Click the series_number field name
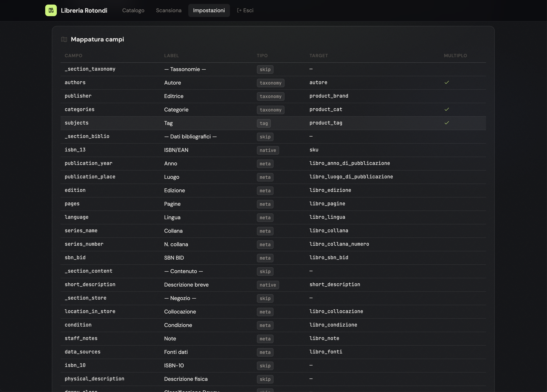 [84, 244]
